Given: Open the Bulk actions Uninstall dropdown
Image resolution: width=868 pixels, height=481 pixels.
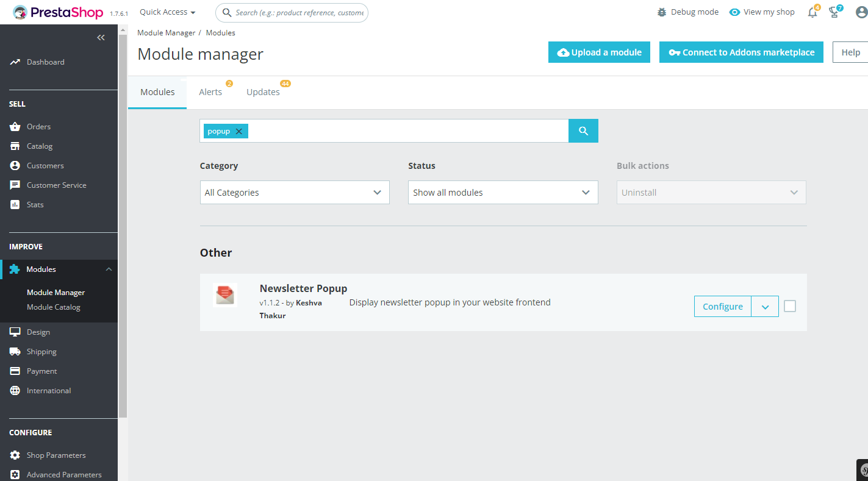Looking at the screenshot, I should click(711, 193).
